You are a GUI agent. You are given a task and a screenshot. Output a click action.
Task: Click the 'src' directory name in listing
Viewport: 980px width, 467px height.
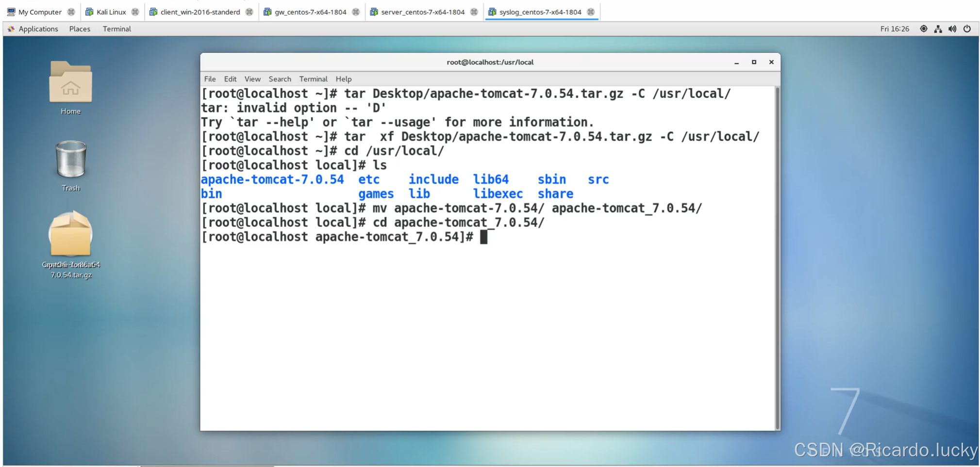(x=598, y=179)
